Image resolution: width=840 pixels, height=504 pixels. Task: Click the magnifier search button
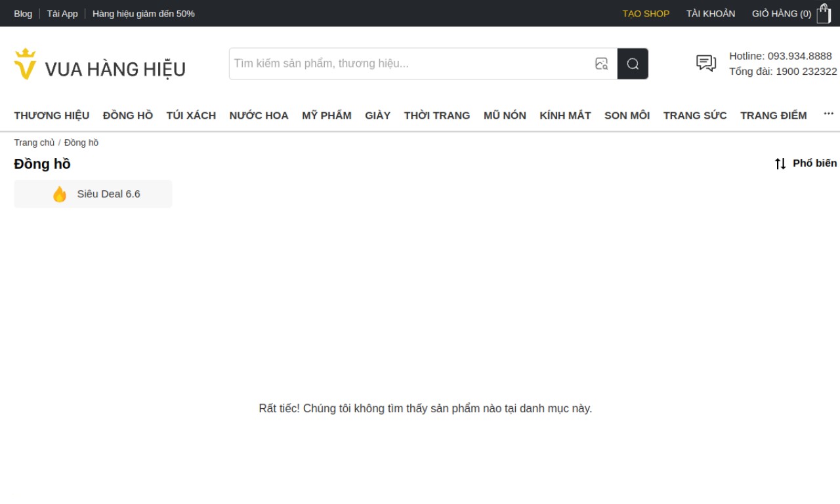point(633,64)
